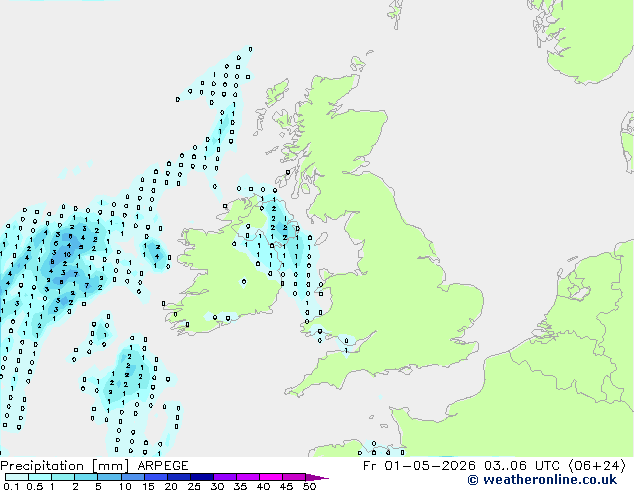This screenshot has height=490, width=634.
Task: Click the '03..06 UTC' time label
Action: pos(522,466)
